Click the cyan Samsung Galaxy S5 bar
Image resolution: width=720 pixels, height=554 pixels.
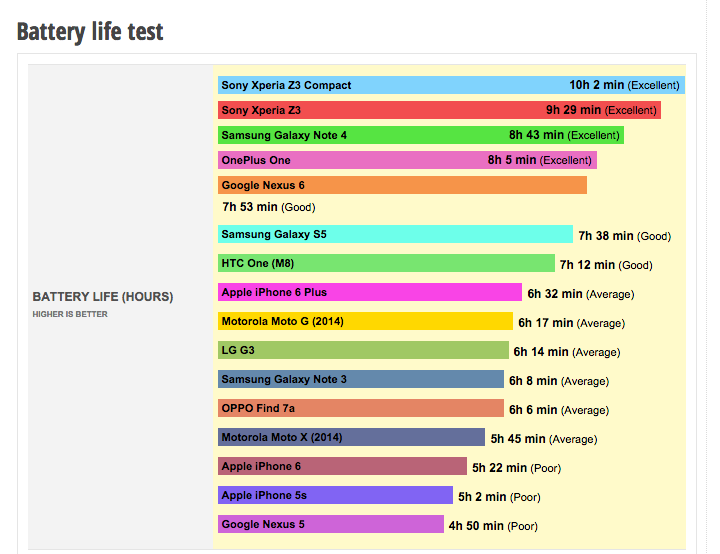tap(395, 234)
